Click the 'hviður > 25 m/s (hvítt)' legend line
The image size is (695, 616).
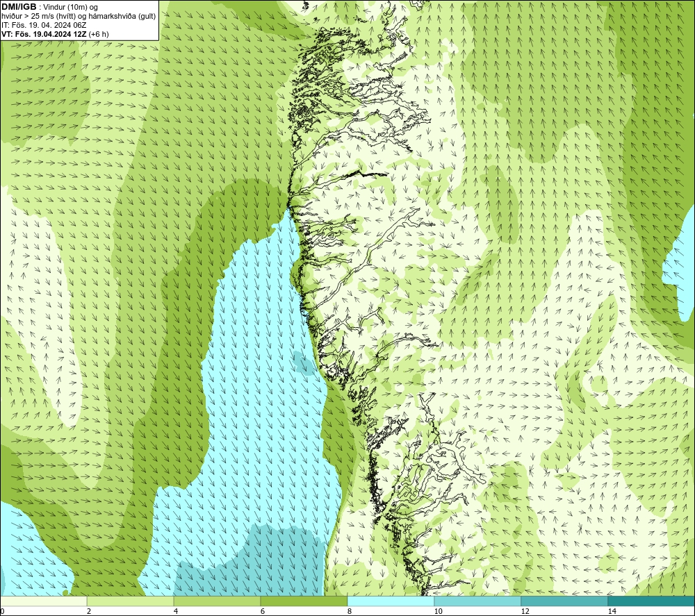pos(79,16)
